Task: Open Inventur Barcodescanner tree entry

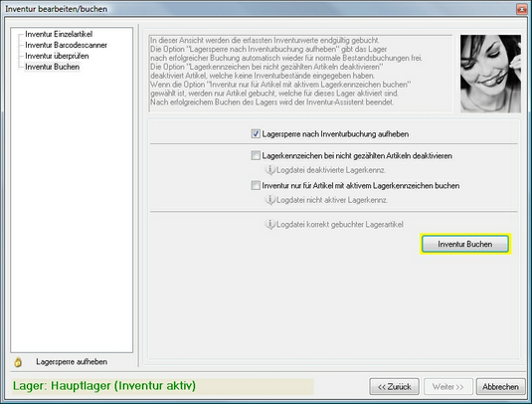Action: click(66, 45)
